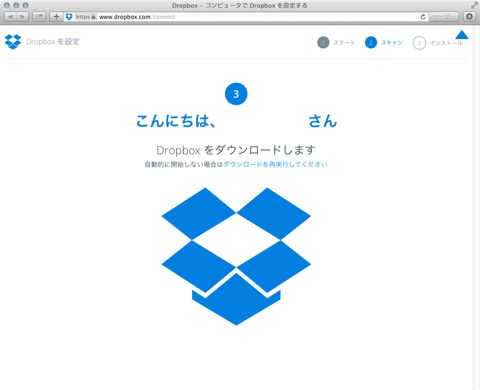Click the インストール step label
Image resolution: width=480 pixels, height=390 pixels.
pyautogui.click(x=446, y=43)
